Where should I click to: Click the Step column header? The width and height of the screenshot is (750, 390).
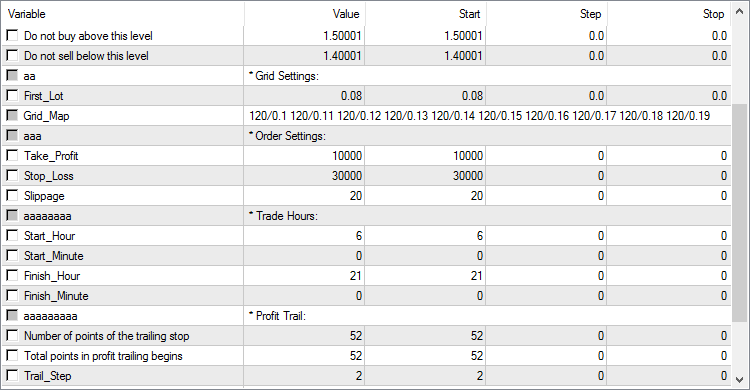(x=547, y=14)
